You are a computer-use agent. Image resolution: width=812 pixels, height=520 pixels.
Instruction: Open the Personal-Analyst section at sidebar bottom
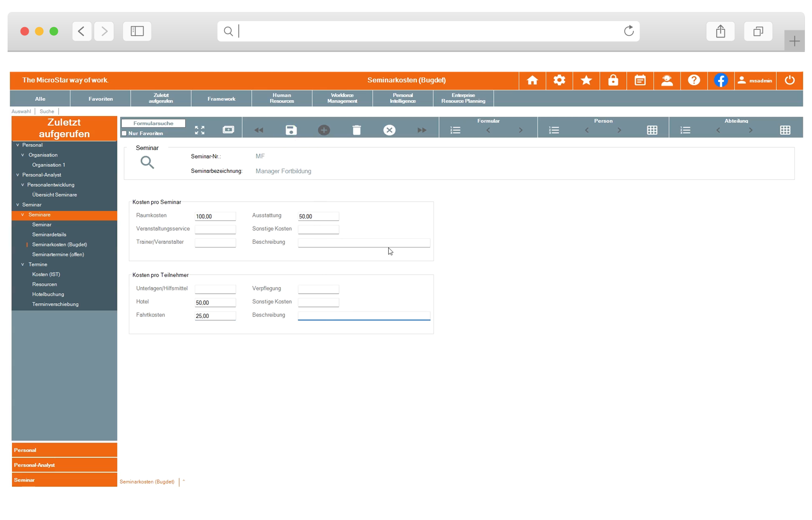pos(64,465)
